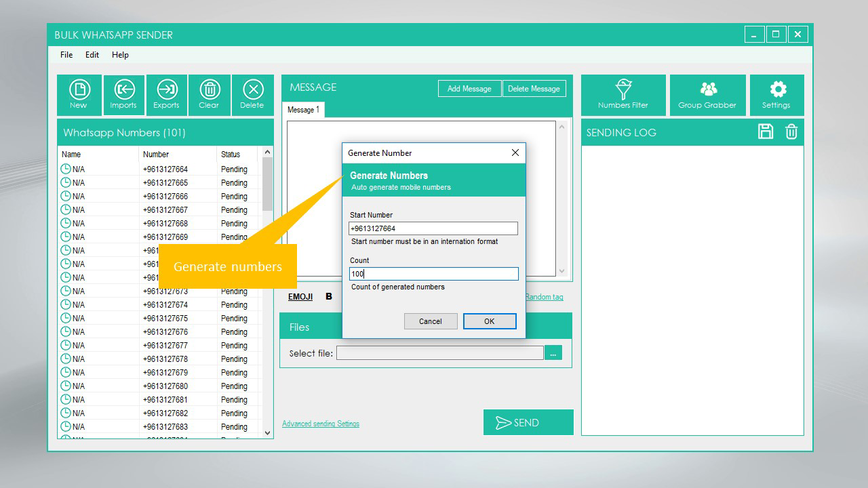
Task: Select the row with +9613127665
Action: click(159, 182)
